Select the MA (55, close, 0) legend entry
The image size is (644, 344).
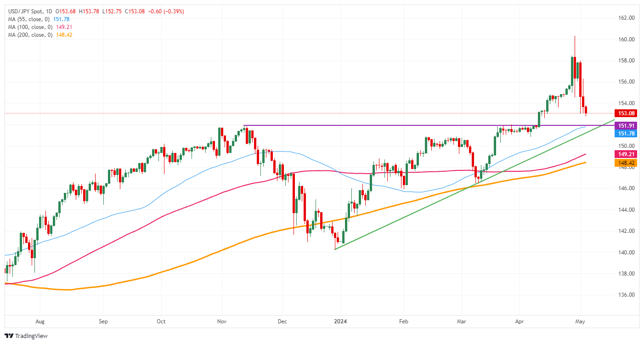tap(28, 19)
